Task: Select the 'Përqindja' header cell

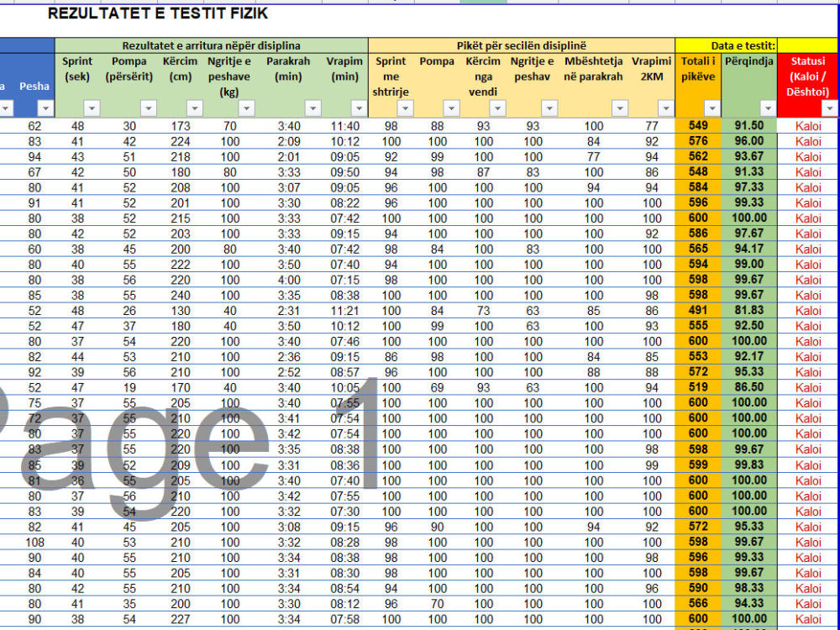Action: click(749, 85)
